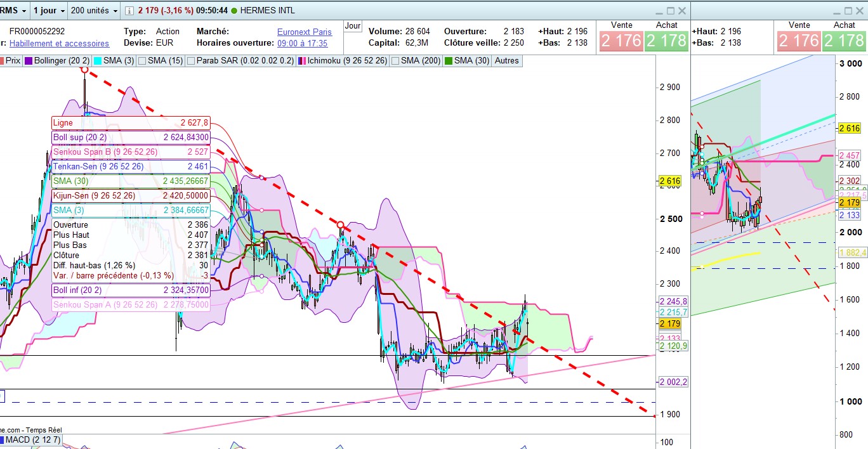Minimize the main chart panel
This screenshot has width=868, height=449.
click(x=658, y=11)
